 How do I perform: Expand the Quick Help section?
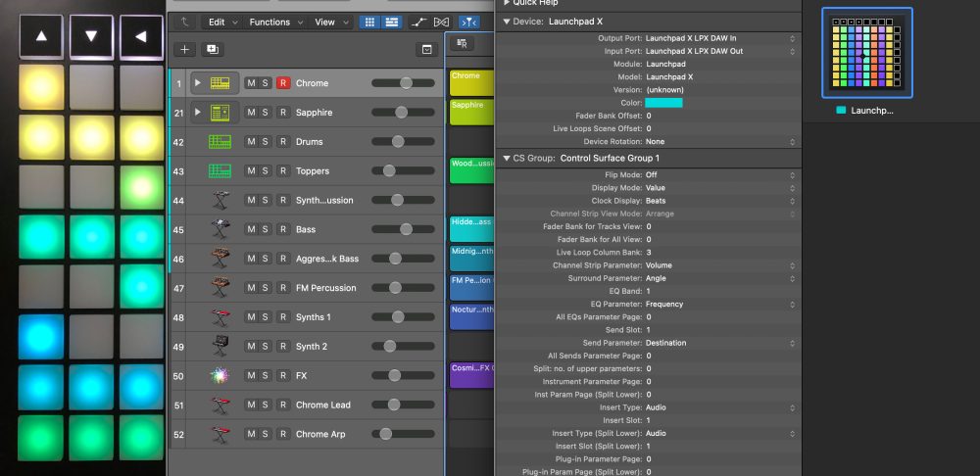pyautogui.click(x=507, y=3)
